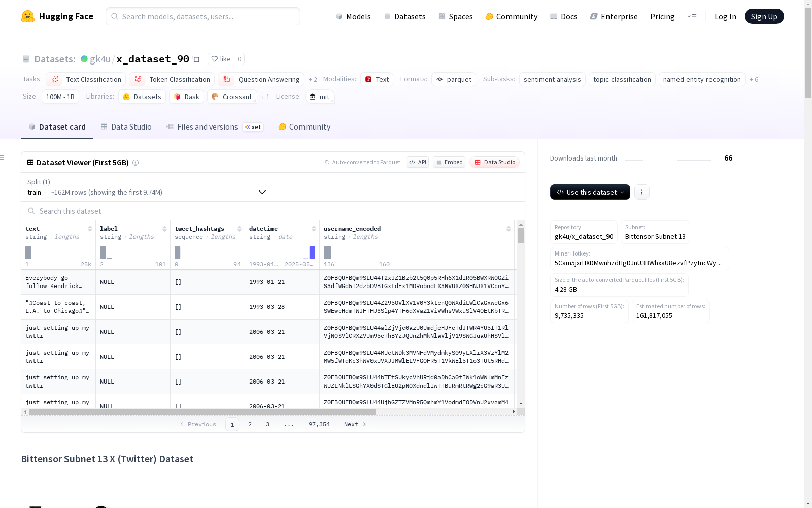
Task: Click the Auto-converted link
Action: coord(353,162)
